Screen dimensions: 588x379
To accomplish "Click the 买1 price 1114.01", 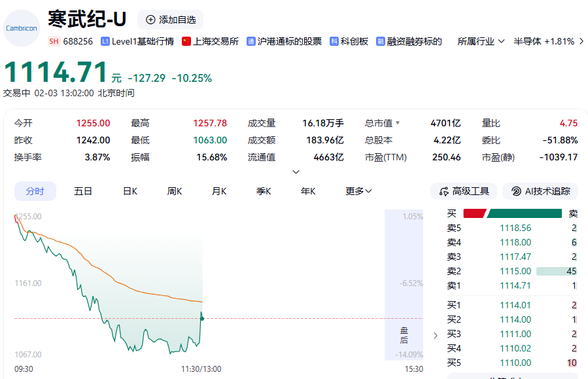I will [515, 305].
